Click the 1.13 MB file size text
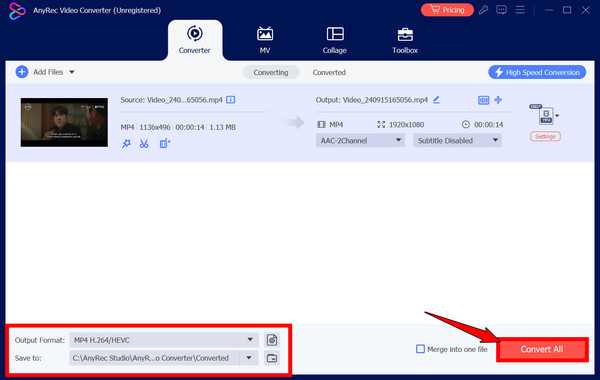Viewport: 600px width, 380px height. [222, 127]
